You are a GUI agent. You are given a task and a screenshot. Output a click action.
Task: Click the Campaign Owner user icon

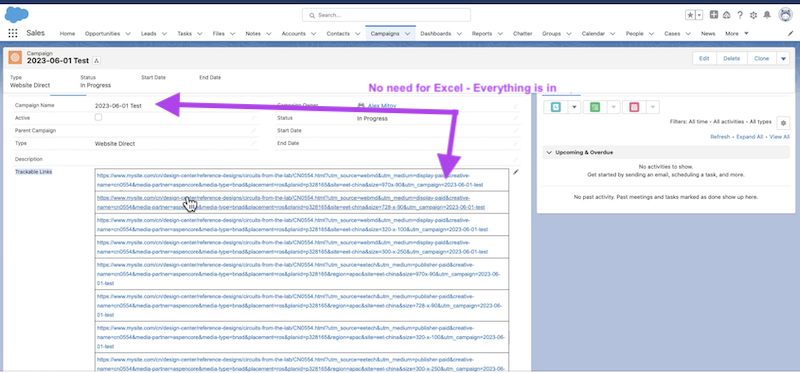click(361, 106)
